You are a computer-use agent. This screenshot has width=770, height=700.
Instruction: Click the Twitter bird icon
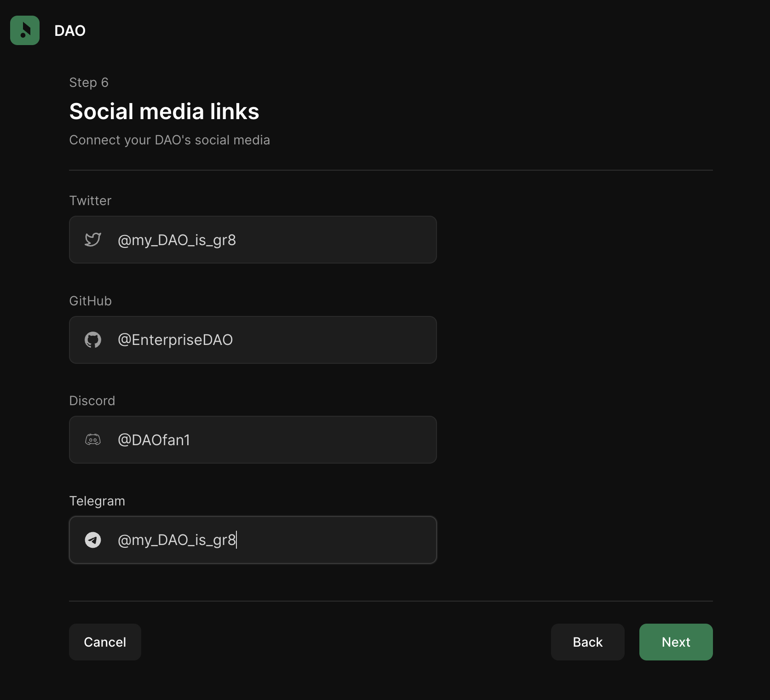point(93,240)
